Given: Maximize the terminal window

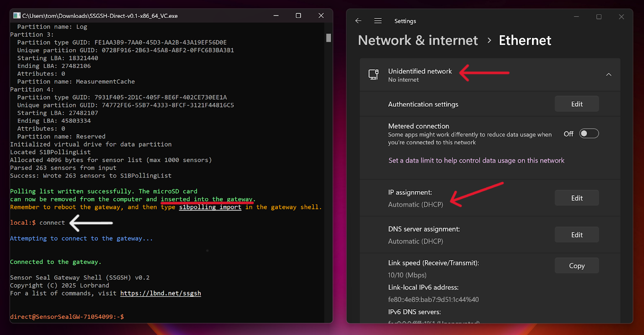Looking at the screenshot, I should (x=298, y=15).
